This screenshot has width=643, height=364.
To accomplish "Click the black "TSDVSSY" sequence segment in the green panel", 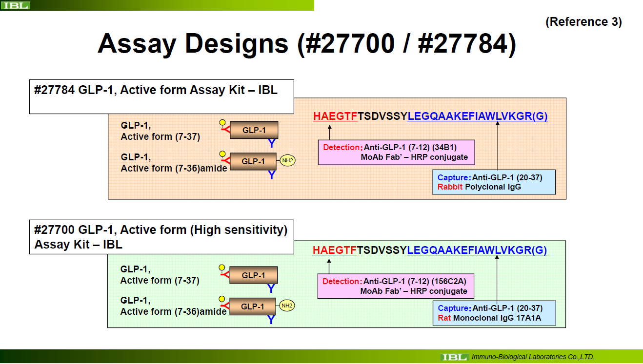I will click(382, 250).
